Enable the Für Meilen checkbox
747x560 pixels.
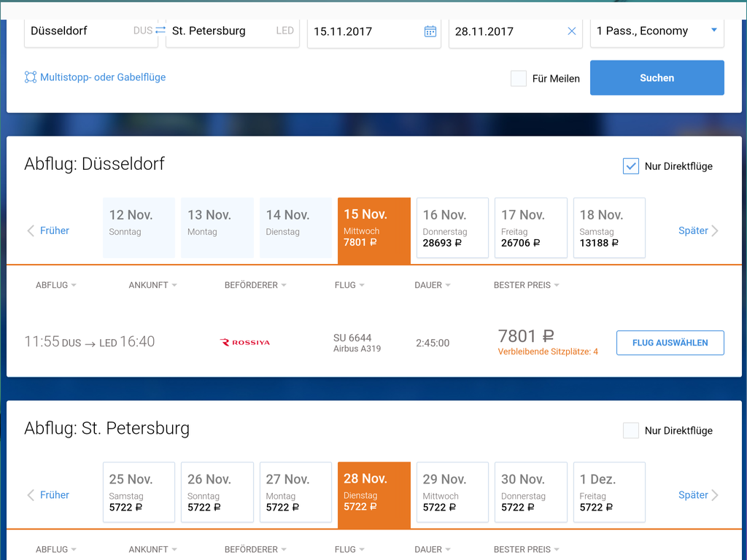click(519, 79)
